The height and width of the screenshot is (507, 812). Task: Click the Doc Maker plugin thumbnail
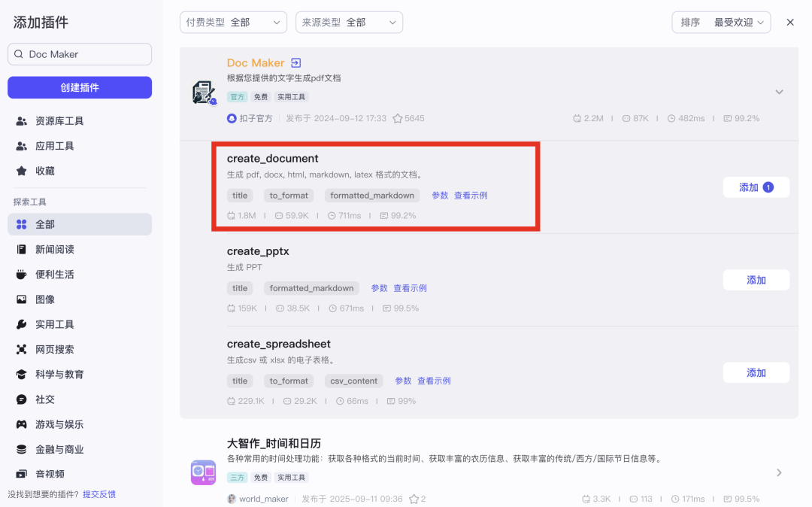point(203,93)
